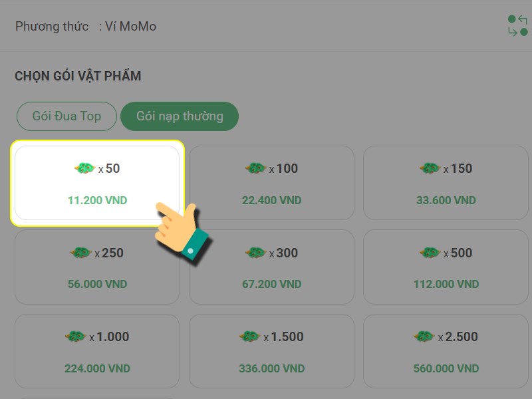Pick the x500 package for 112.000 VND
Image resolution: width=532 pixels, height=399 pixels.
pyautogui.click(x=446, y=267)
